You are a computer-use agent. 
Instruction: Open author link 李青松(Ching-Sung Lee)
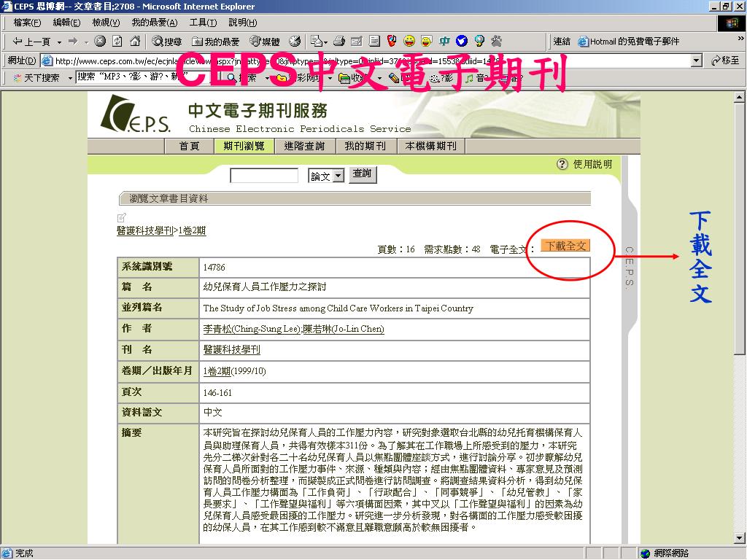pos(252,329)
